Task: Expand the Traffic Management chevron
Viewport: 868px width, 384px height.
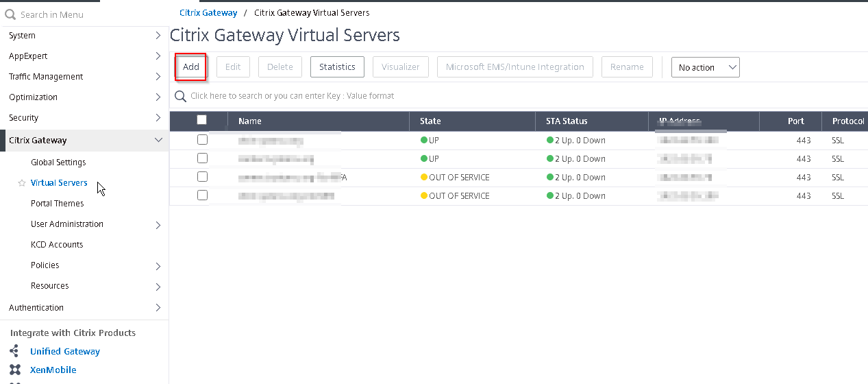Action: tap(158, 77)
